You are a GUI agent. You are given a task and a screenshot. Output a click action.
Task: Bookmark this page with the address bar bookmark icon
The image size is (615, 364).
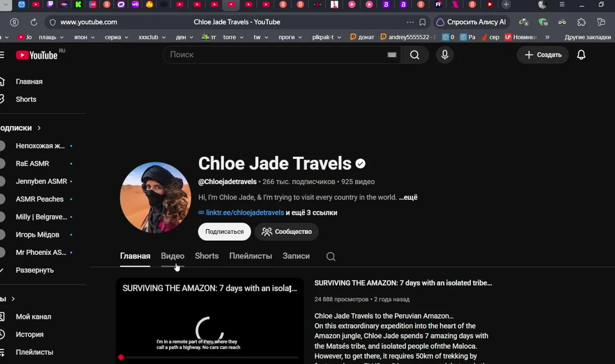(422, 22)
